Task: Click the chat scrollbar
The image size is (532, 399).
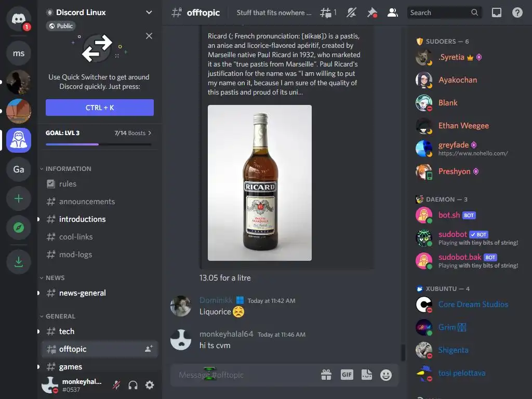Action: click(x=403, y=353)
